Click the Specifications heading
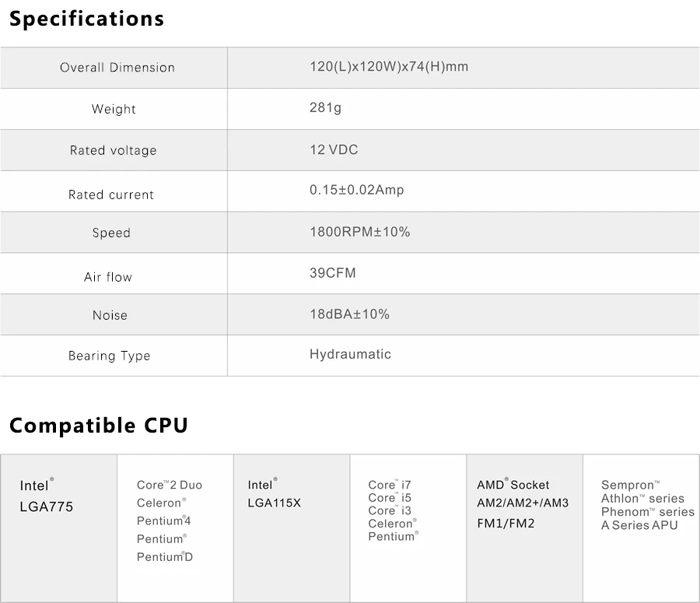Image resolution: width=700 pixels, height=603 pixels. 86,19
